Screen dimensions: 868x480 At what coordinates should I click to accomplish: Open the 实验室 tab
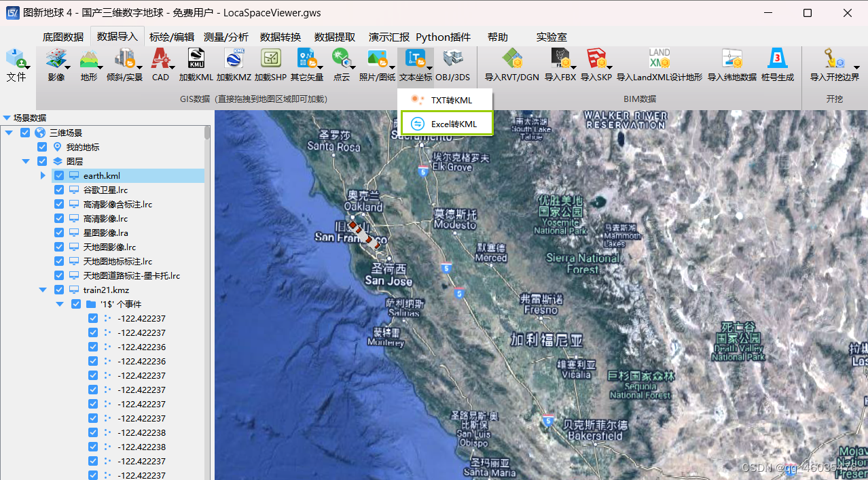(x=551, y=37)
